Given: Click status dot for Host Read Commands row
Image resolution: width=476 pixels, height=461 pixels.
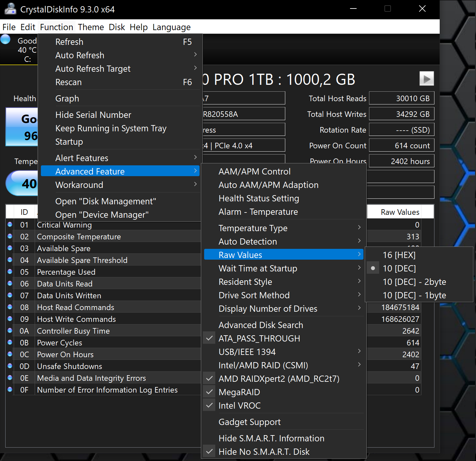Looking at the screenshot, I should pos(10,307).
